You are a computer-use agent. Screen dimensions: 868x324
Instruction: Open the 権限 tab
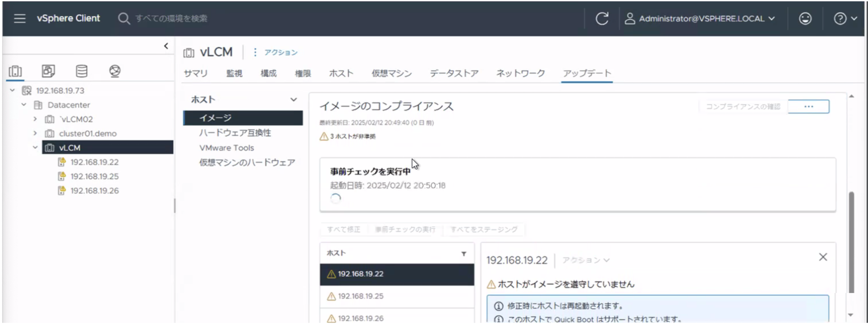coord(303,74)
